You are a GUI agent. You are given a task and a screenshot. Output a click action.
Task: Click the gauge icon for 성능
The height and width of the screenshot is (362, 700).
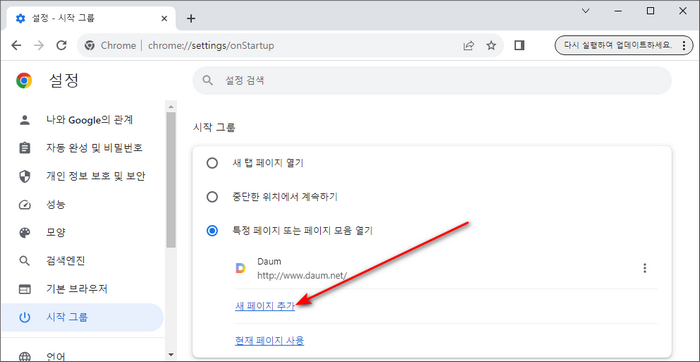point(25,205)
